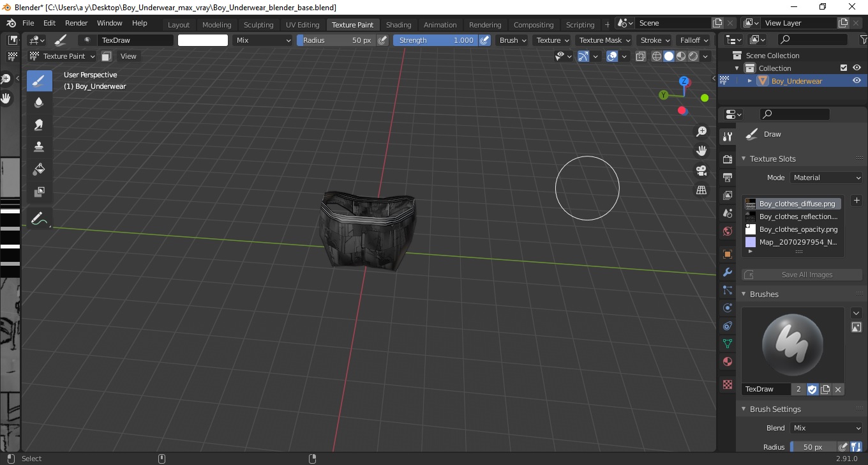
Task: Collapse Brushes panel
Action: (744, 294)
